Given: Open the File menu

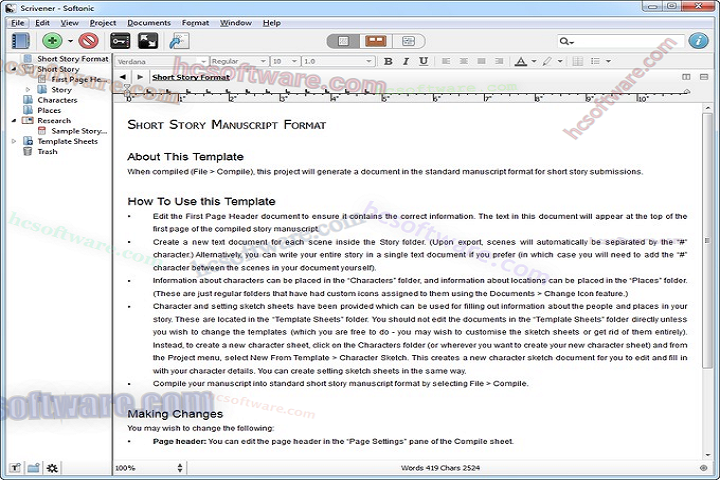Looking at the screenshot, I should (18, 23).
